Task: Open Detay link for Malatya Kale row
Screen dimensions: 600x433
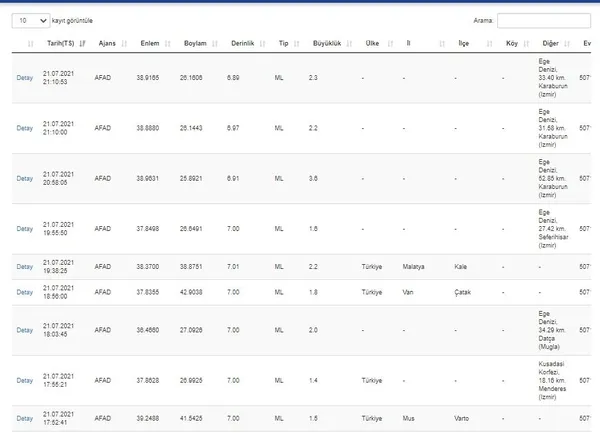Action: pos(24,267)
